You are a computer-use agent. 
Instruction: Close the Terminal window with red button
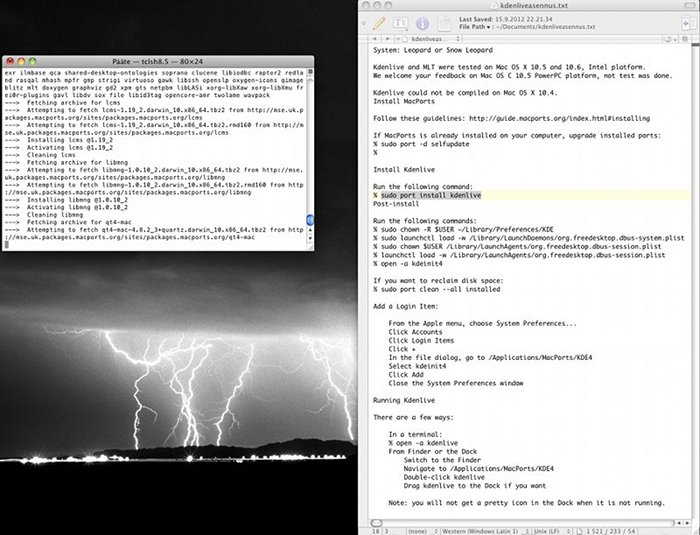[x=10, y=61]
